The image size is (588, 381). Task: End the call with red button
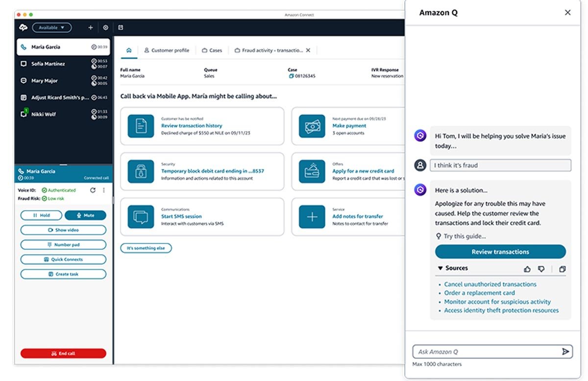tap(63, 353)
